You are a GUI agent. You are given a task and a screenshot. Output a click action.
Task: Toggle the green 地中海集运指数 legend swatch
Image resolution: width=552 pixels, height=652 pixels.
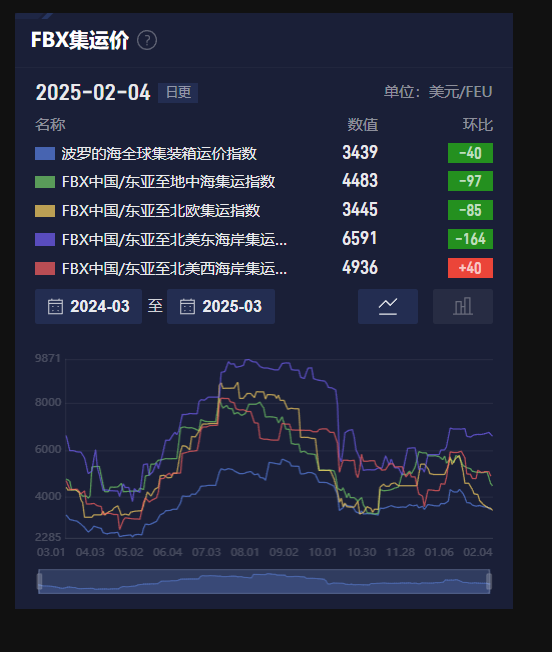click(x=45, y=182)
